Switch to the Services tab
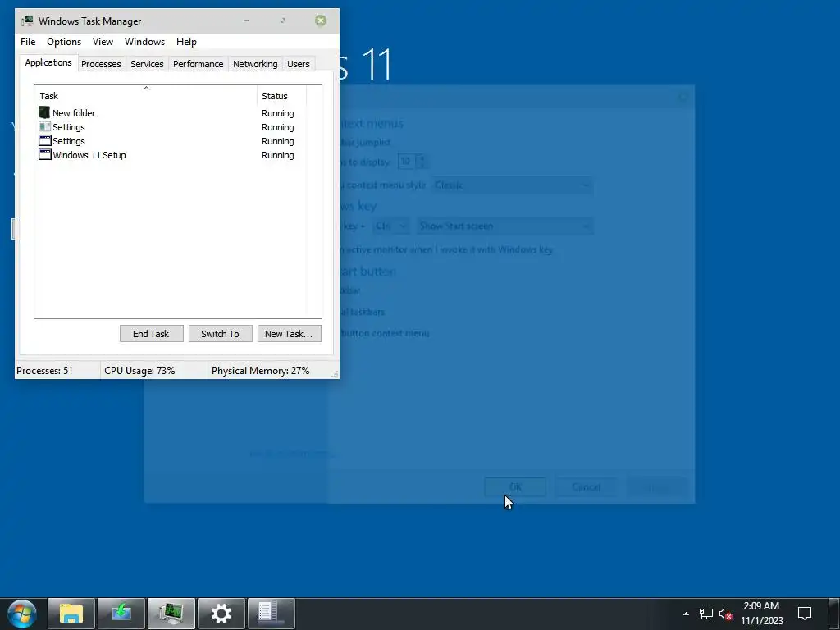The width and height of the screenshot is (840, 630). tap(147, 64)
